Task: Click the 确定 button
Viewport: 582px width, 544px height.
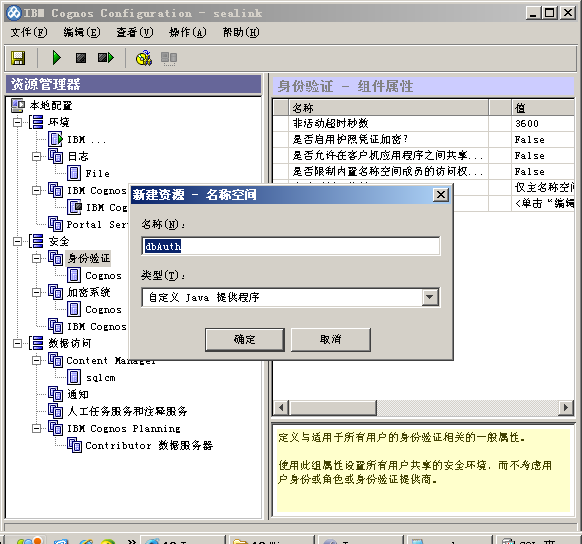Action: point(245,339)
